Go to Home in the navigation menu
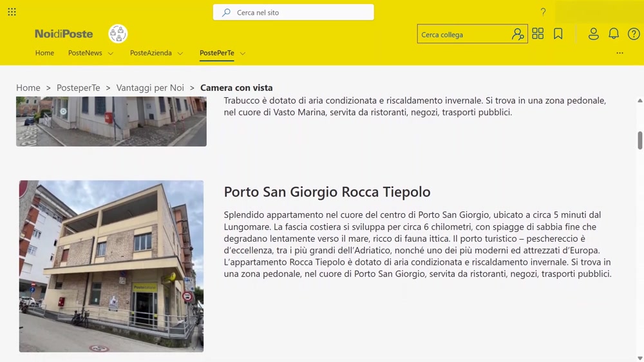 (44, 53)
